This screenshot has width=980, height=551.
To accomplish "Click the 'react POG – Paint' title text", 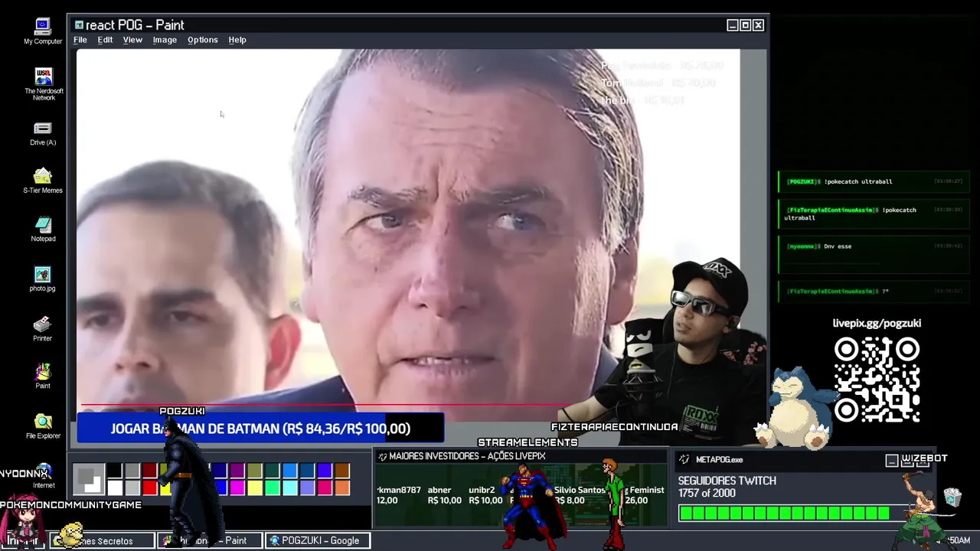I will (135, 25).
